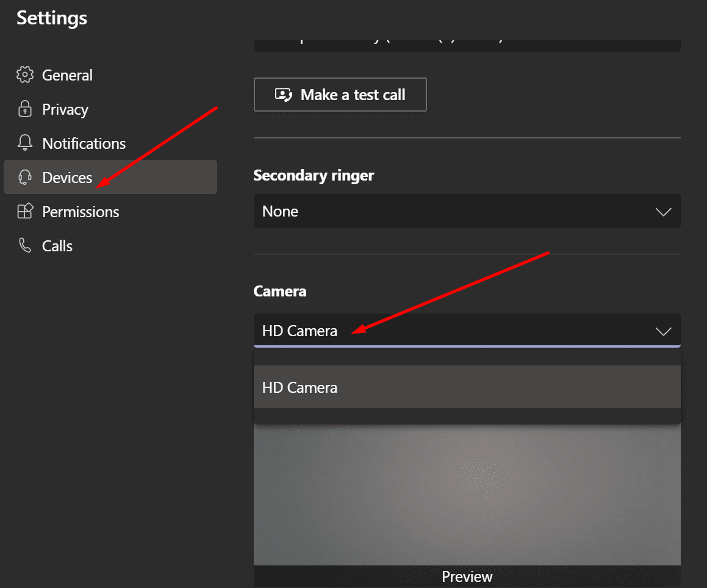707x588 pixels.
Task: Click the Camera section heading
Action: click(x=280, y=292)
